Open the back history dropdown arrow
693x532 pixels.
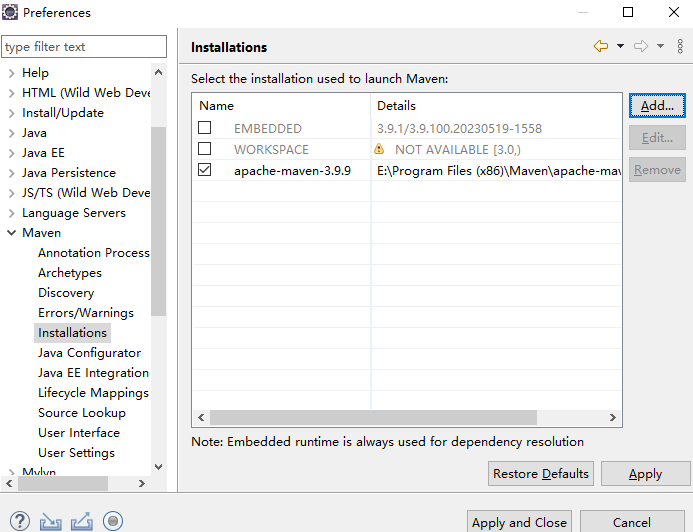(621, 46)
